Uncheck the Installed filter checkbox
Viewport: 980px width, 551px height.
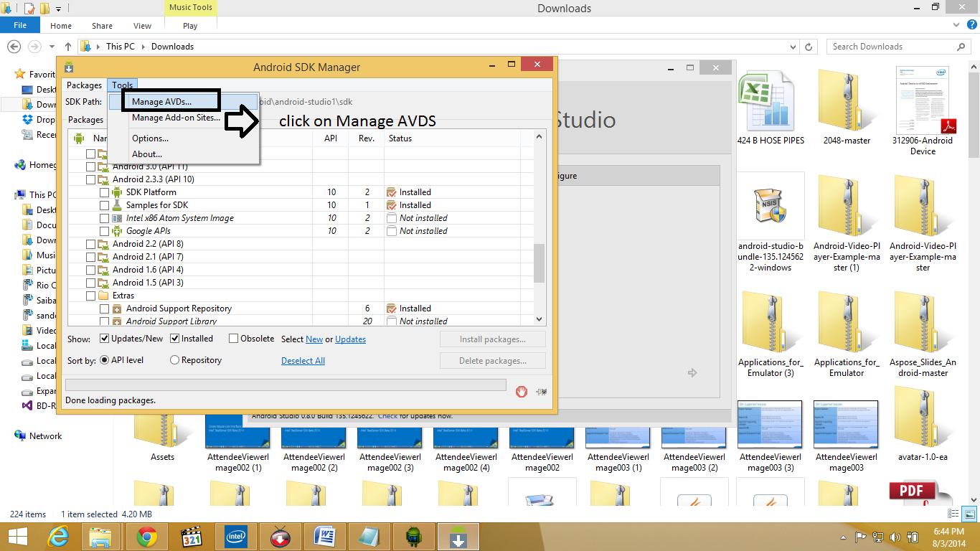coord(175,339)
